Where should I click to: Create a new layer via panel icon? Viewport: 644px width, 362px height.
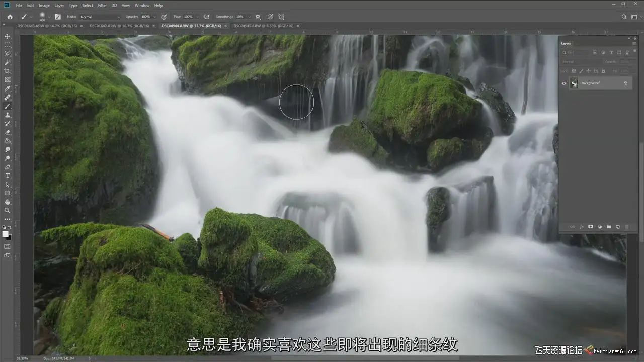pos(618,227)
